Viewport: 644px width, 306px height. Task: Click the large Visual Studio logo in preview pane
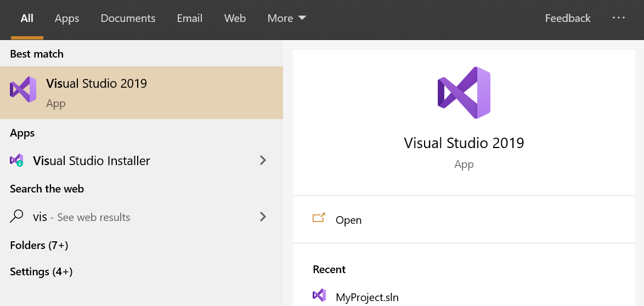click(x=464, y=93)
